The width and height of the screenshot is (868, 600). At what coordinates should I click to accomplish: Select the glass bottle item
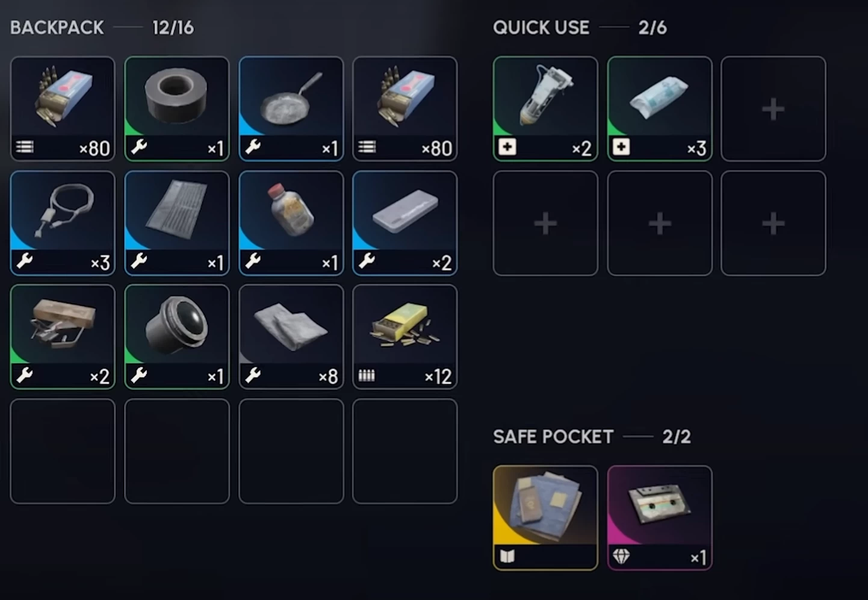pyautogui.click(x=291, y=223)
